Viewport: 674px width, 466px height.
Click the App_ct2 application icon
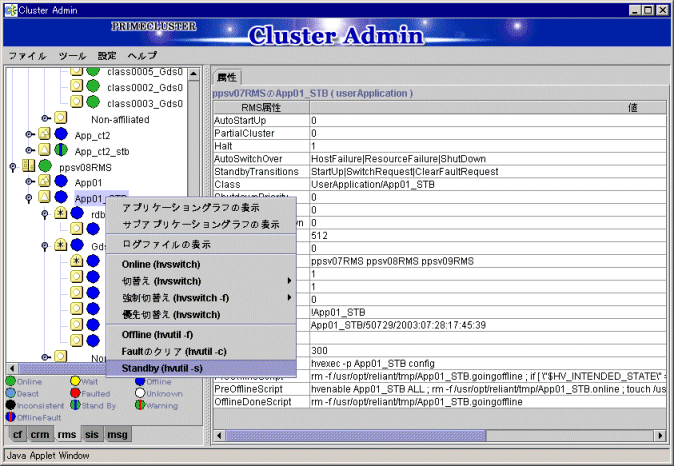pyautogui.click(x=44, y=134)
